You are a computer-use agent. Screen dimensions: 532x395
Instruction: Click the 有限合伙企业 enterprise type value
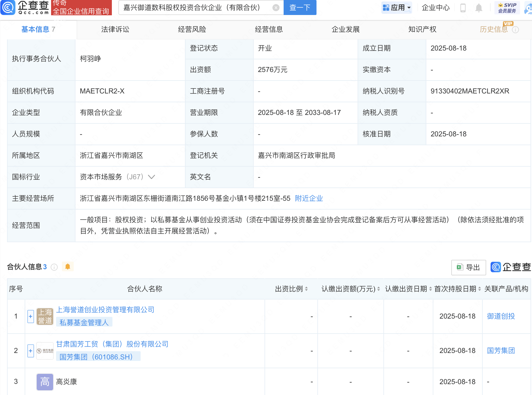coord(101,113)
